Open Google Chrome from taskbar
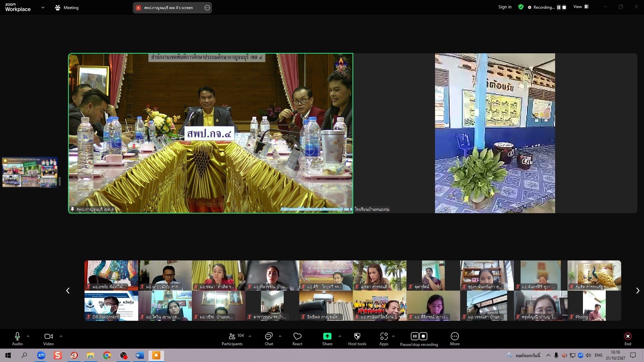 tap(107, 355)
